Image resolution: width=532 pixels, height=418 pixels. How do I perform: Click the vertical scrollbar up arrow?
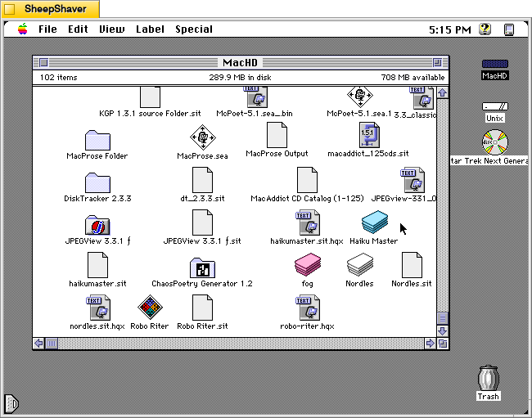[x=443, y=92]
